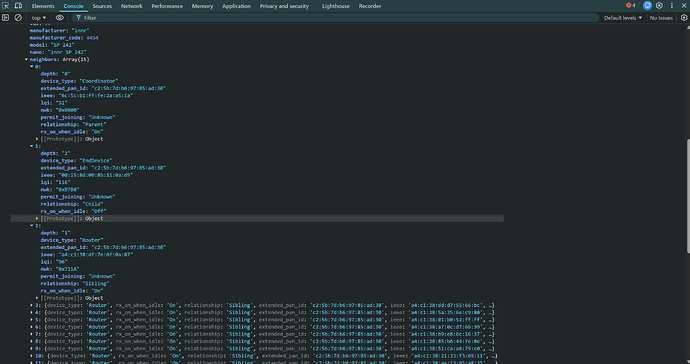Viewport: 690px width, 364px height.
Task: Expand neighbor entry 10 router row
Action: [32, 356]
